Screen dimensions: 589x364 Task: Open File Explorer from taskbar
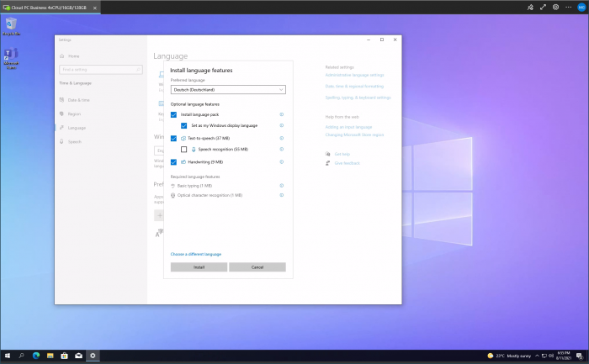click(50, 356)
